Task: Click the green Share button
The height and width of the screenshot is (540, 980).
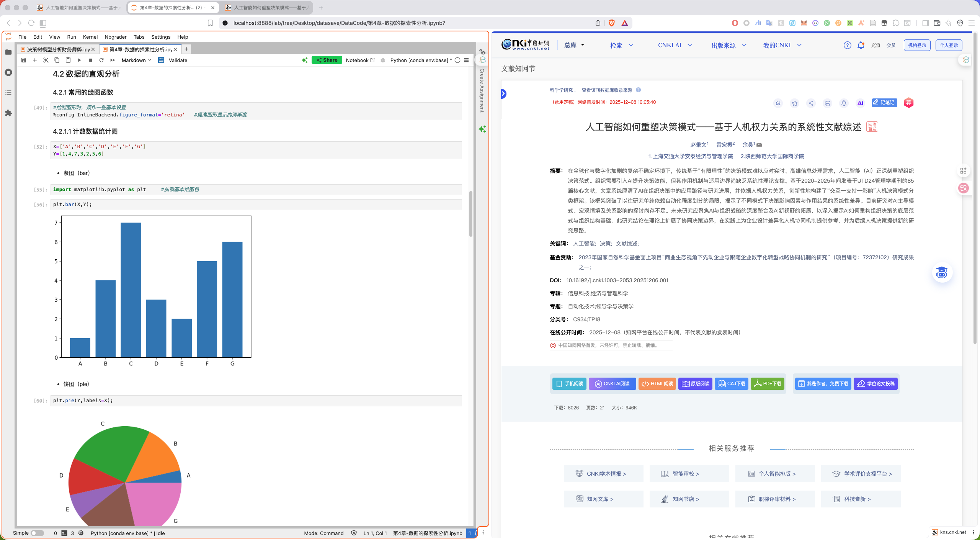Action: point(327,60)
